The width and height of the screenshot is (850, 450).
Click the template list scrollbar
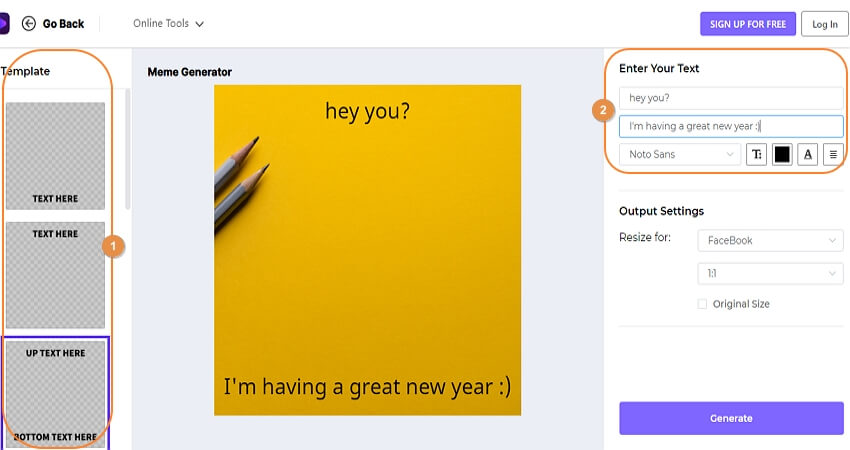[128, 149]
